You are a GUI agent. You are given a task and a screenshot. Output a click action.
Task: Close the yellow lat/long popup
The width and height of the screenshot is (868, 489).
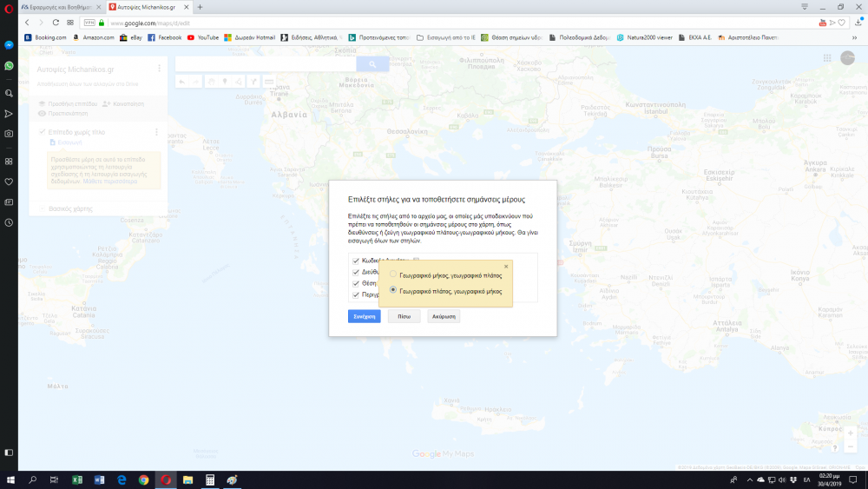506,266
